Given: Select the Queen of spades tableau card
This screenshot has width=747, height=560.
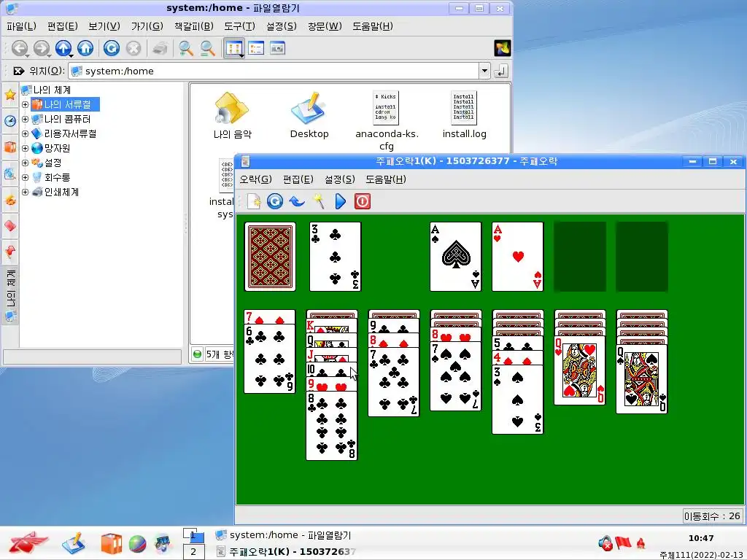Looking at the screenshot, I should (642, 379).
